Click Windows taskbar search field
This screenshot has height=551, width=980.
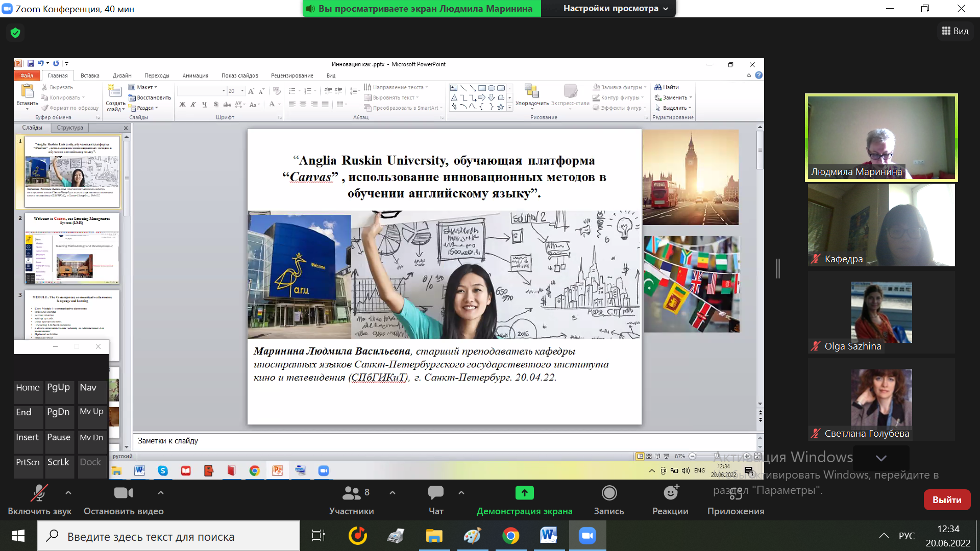coord(168,536)
